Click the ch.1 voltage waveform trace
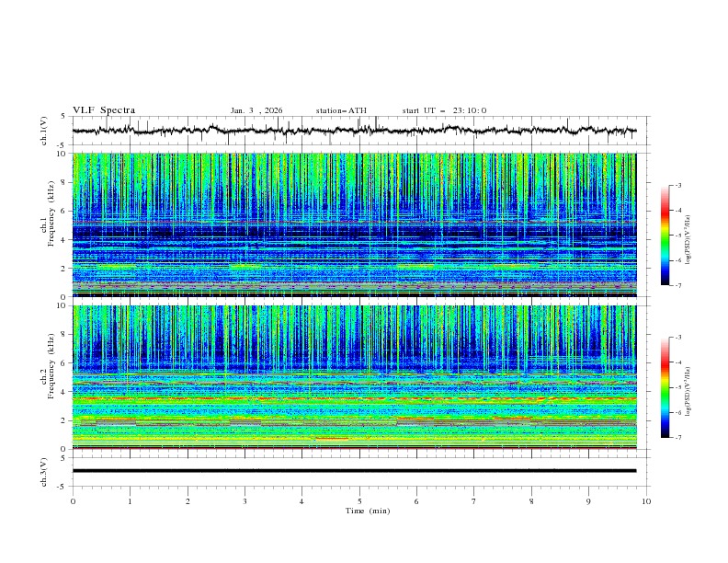Image resolution: width=728 pixels, height=563 pixels. tap(354, 131)
